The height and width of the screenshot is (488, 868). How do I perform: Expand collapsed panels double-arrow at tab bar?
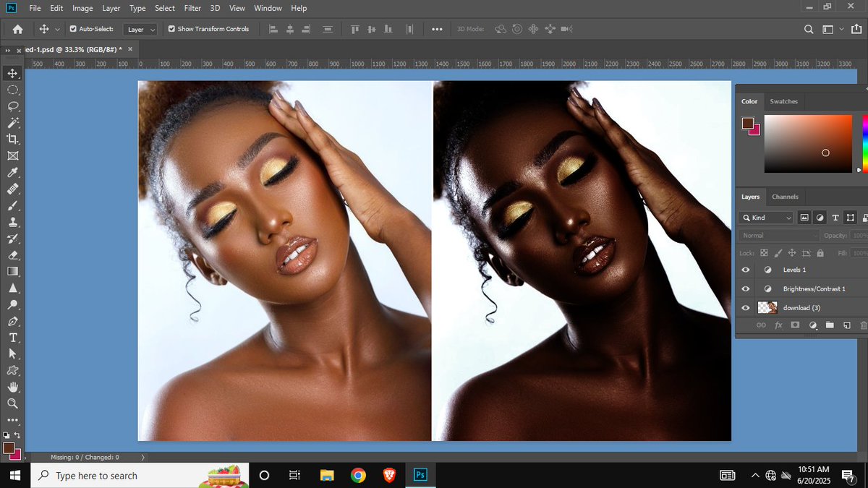coord(8,51)
